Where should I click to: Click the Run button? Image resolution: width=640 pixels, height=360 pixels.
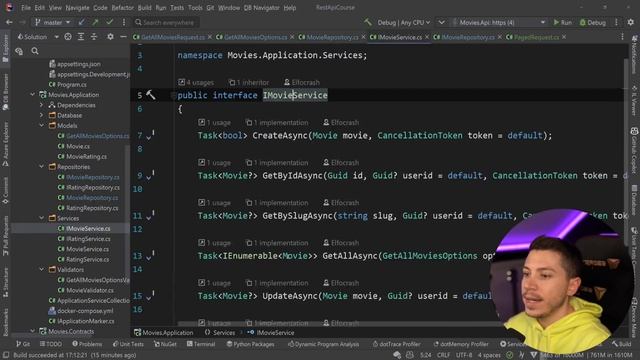(562, 22)
